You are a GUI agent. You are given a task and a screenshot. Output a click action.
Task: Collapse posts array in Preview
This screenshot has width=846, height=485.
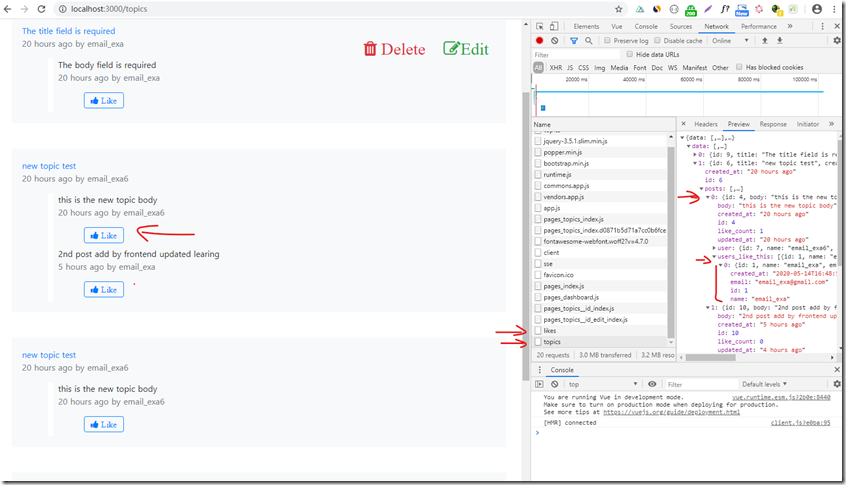[701, 189]
